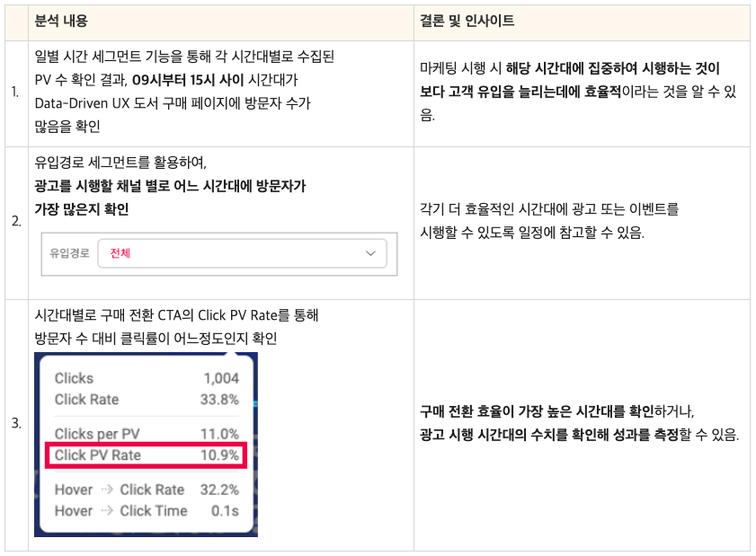This screenshot has width=756, height=556.
Task: Select the Click Rate 33.8% line
Action: coord(147,400)
